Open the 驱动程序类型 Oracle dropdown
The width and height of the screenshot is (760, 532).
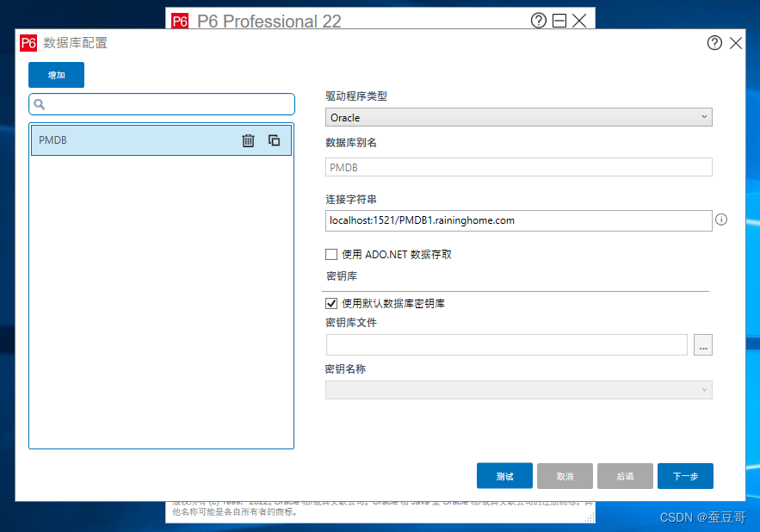click(x=704, y=117)
